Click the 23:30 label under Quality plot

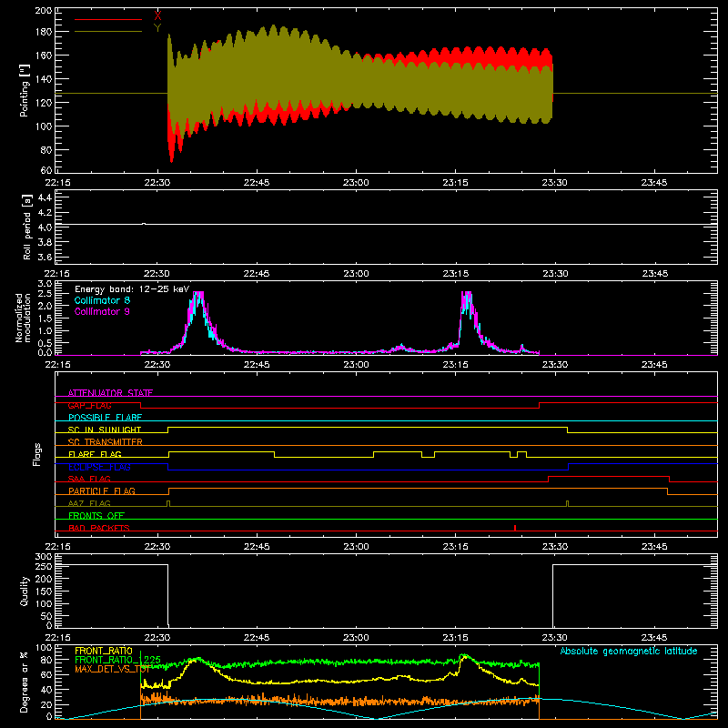tap(555, 638)
